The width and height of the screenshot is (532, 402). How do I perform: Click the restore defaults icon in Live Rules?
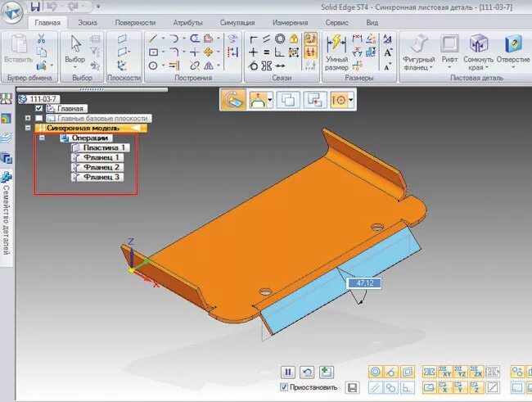click(307, 373)
